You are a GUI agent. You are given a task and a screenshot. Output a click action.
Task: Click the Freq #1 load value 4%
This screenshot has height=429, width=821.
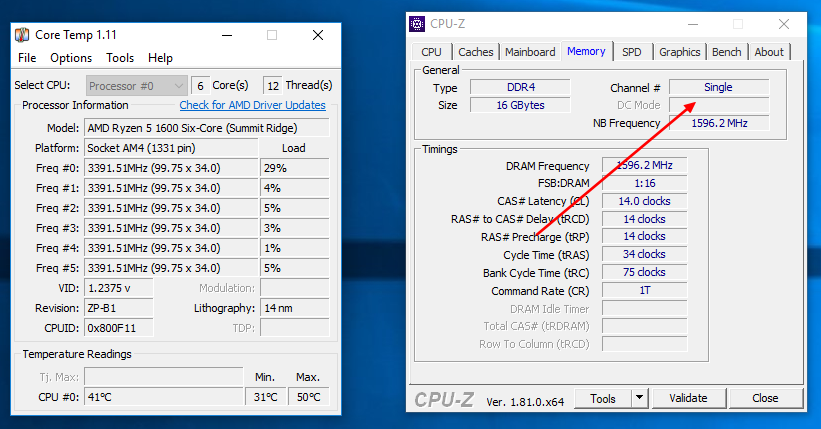[295, 188]
